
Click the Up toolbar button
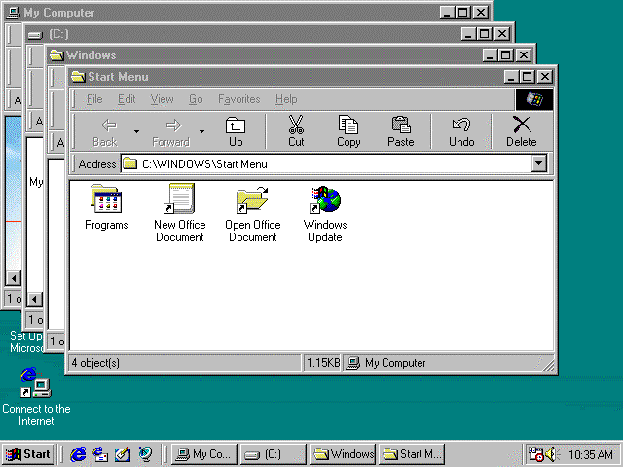(236, 131)
